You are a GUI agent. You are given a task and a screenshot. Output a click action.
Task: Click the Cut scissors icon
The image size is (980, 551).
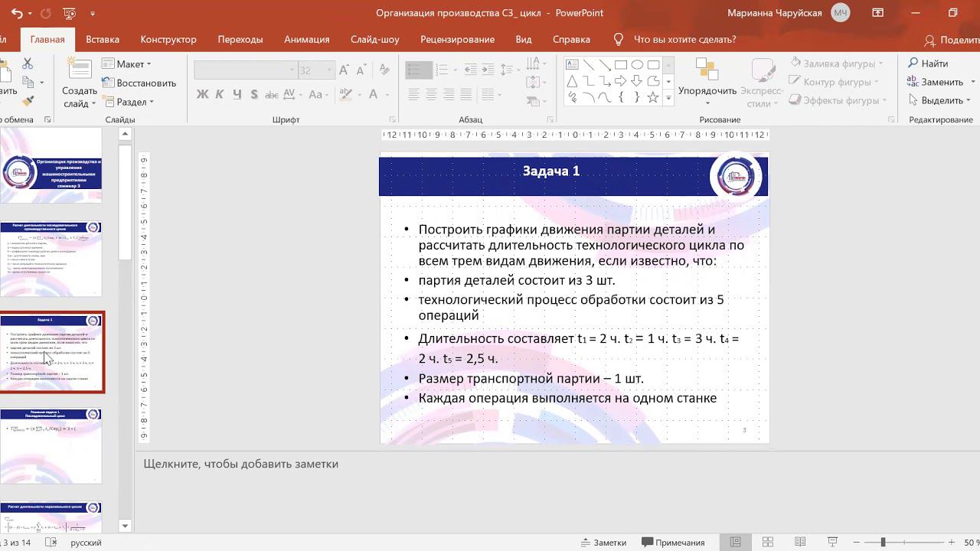[28, 64]
